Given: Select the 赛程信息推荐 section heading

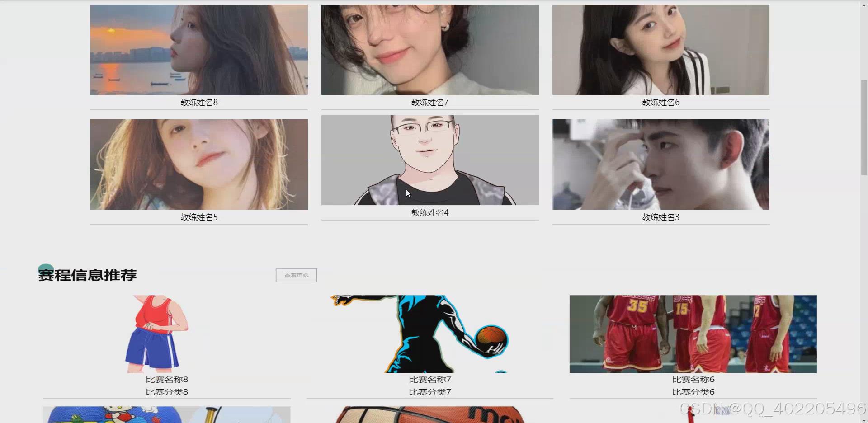Looking at the screenshot, I should 87,275.
